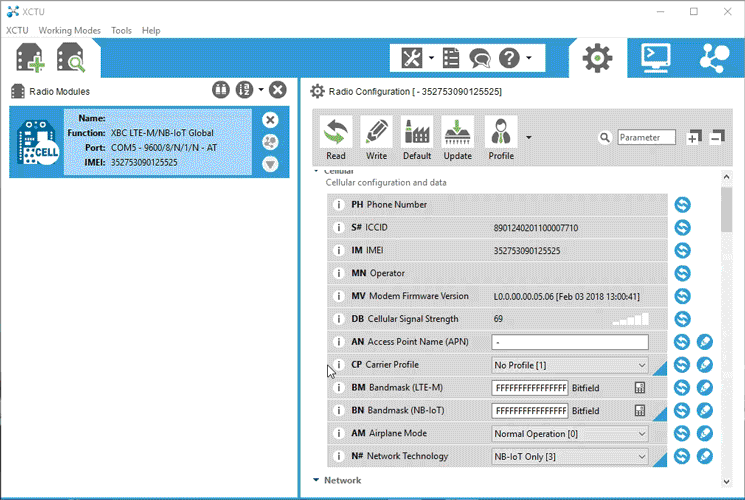Click in the Parameter search field

pyautogui.click(x=646, y=137)
